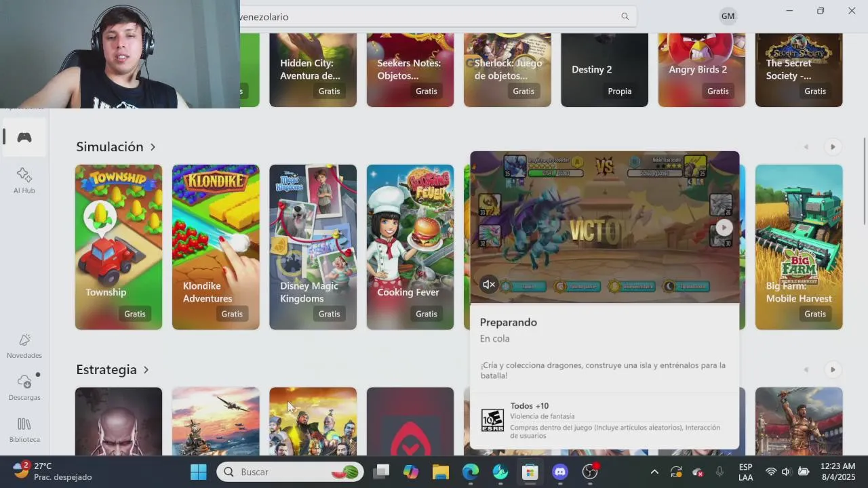Open Microsoft Edge from taskbar

[x=471, y=472]
